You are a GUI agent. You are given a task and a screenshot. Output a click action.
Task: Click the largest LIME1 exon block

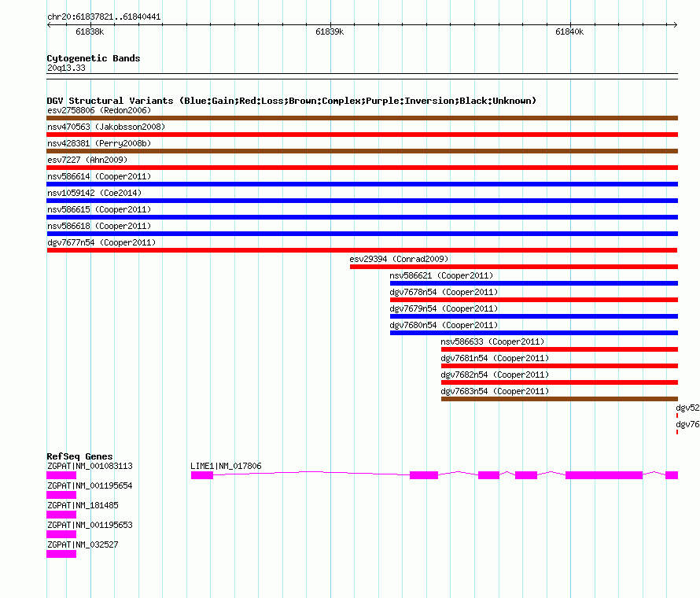604,475
